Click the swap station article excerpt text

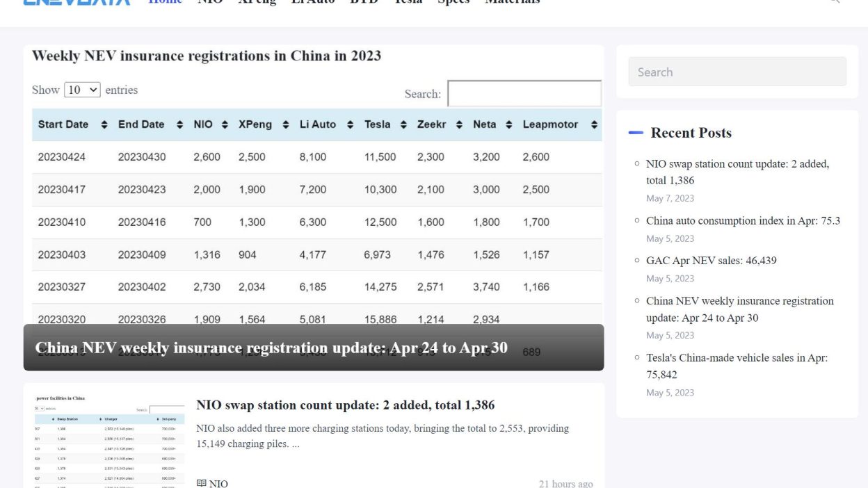[383, 436]
